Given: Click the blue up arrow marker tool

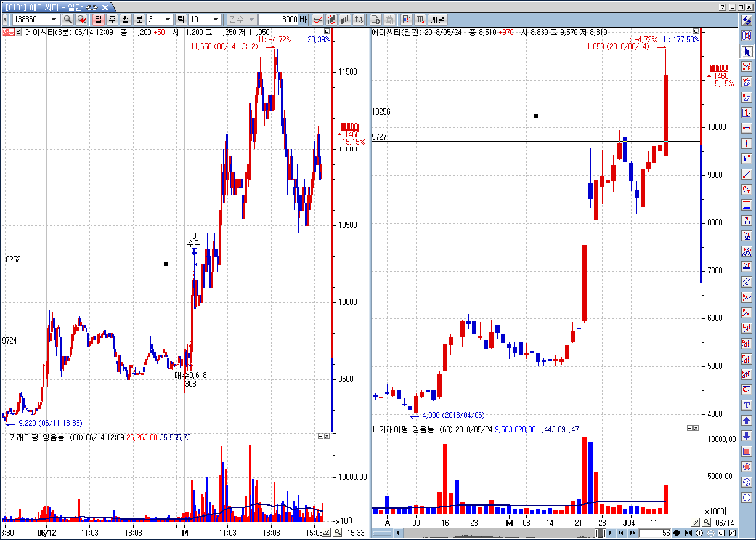Looking at the screenshot, I should click(747, 421).
